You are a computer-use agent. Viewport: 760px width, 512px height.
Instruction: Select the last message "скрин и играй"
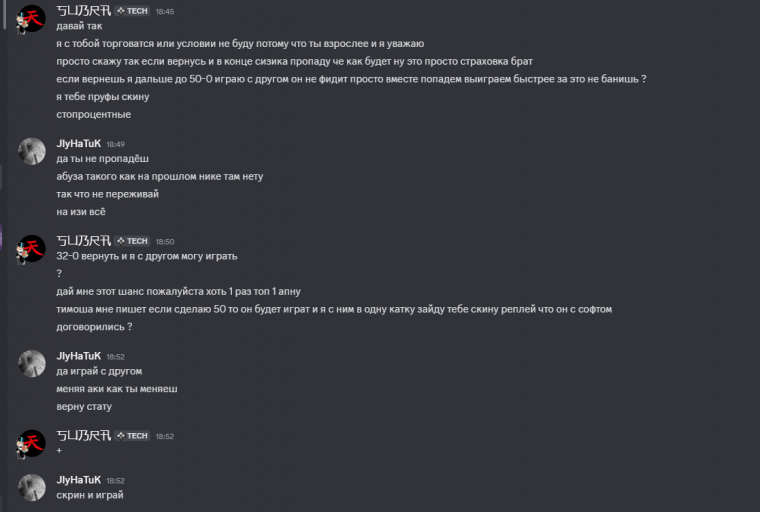pos(90,495)
